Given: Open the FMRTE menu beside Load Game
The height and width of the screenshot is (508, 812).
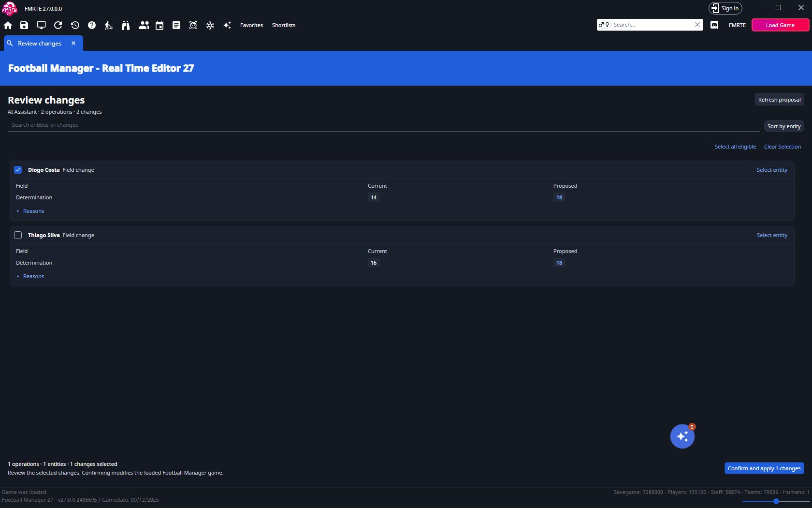Looking at the screenshot, I should 737,25.
